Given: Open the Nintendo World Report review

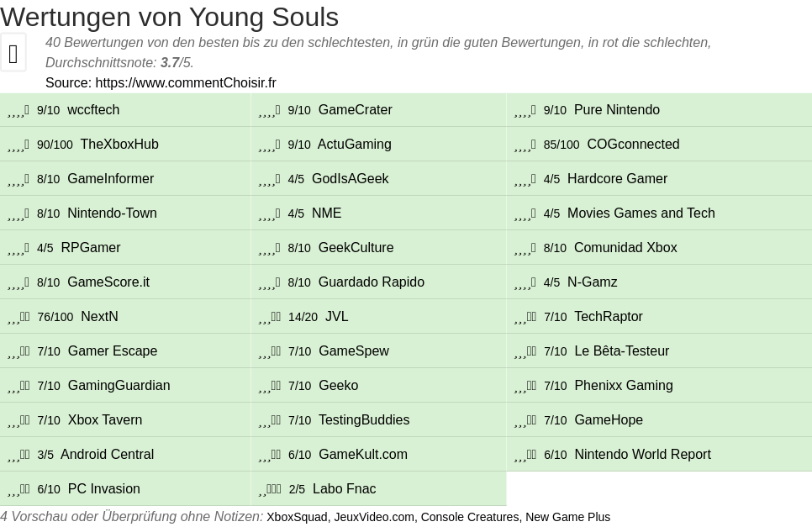Looking at the screenshot, I should 642,455.
